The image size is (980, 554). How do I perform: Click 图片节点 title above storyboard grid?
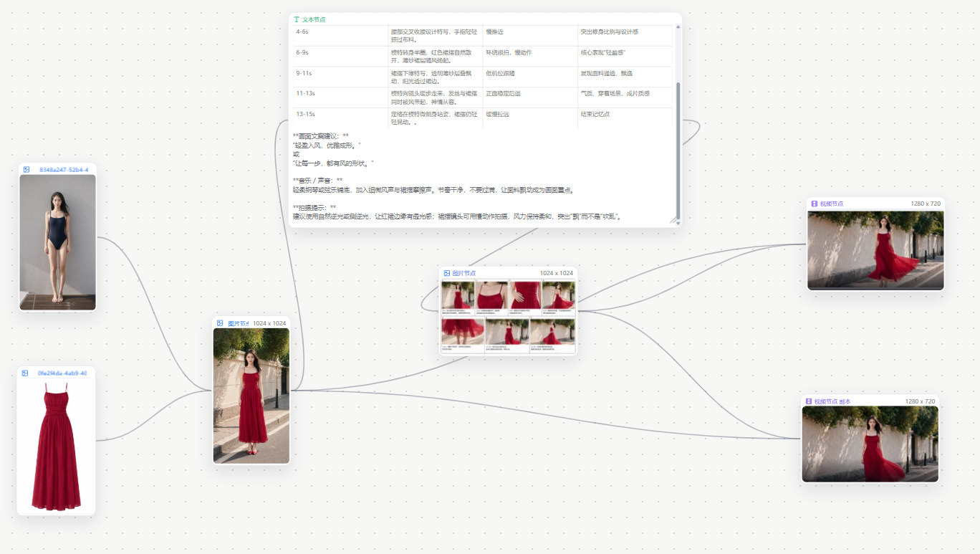point(463,273)
